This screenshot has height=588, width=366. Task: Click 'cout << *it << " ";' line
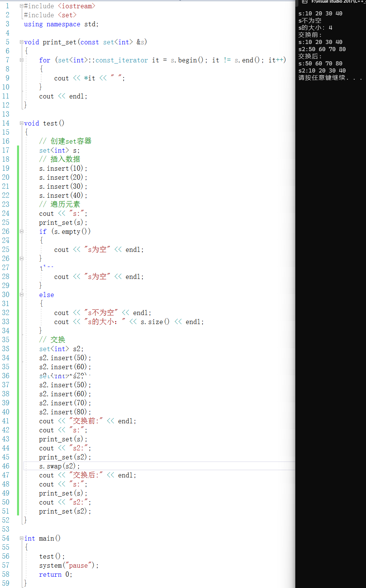coord(89,78)
